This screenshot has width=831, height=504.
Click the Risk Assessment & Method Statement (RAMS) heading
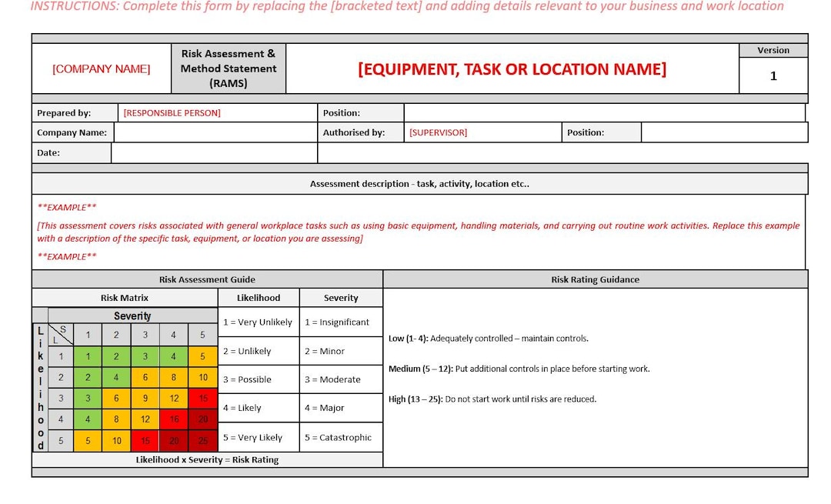[229, 68]
